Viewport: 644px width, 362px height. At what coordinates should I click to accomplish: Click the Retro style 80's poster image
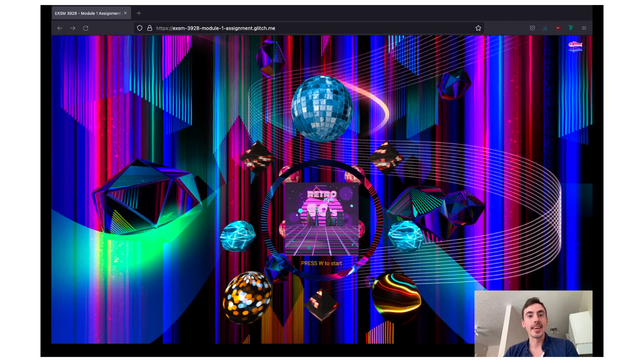[x=322, y=219]
